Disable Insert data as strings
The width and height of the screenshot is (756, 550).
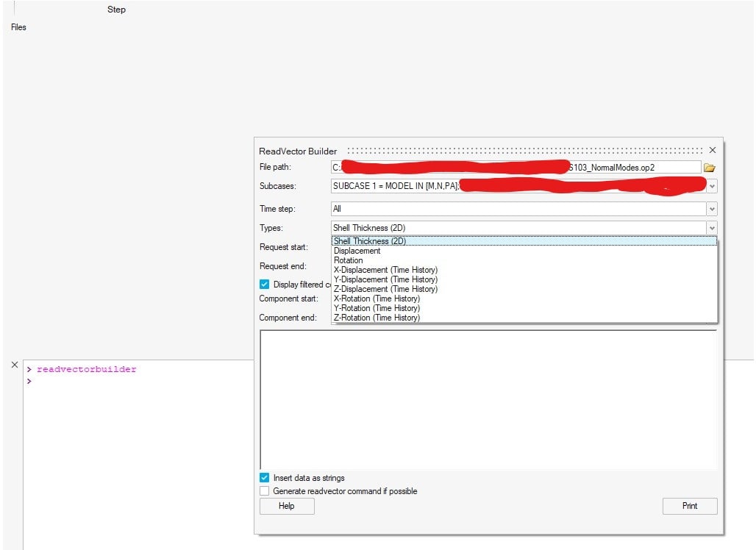264,477
